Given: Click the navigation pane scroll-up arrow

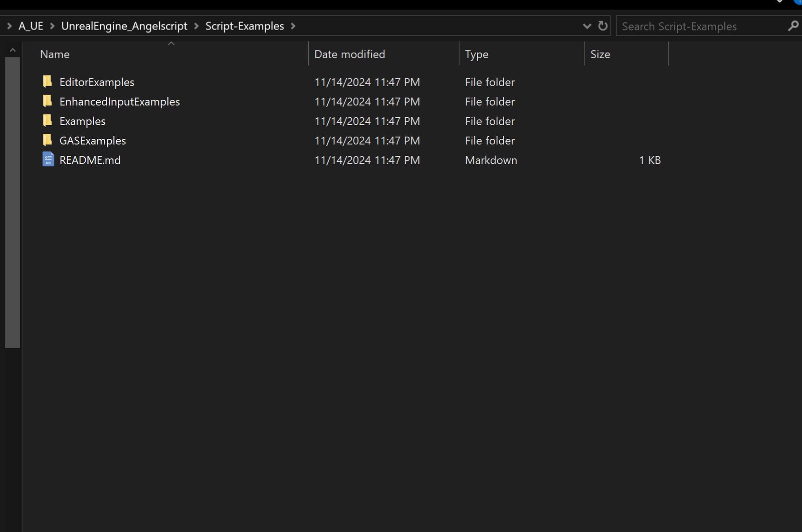Looking at the screenshot, I should click(x=13, y=50).
